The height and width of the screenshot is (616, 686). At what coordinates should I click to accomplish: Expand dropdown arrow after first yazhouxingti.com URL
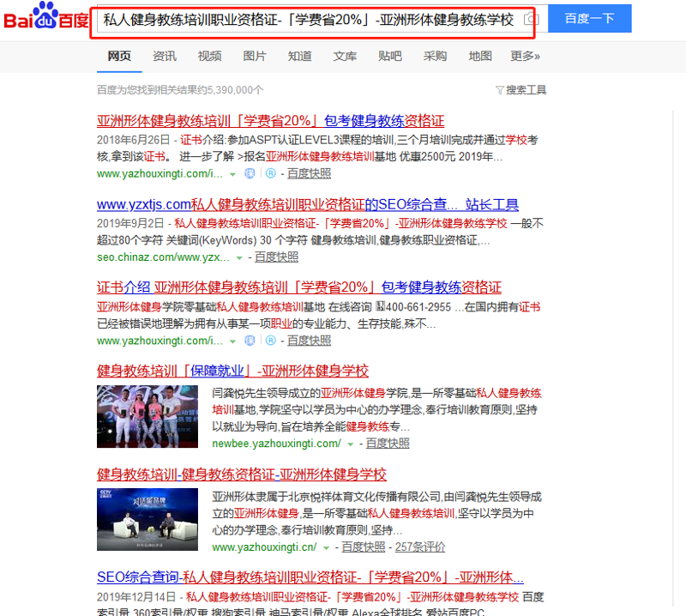click(232, 174)
